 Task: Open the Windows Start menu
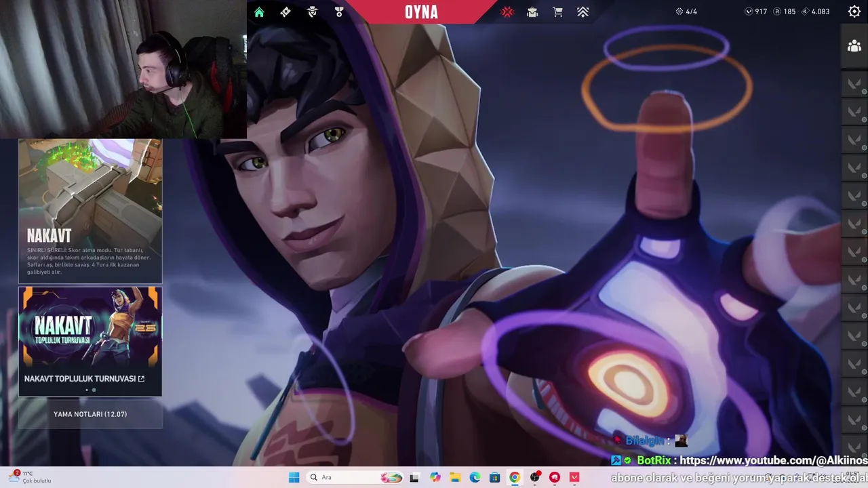click(x=294, y=477)
